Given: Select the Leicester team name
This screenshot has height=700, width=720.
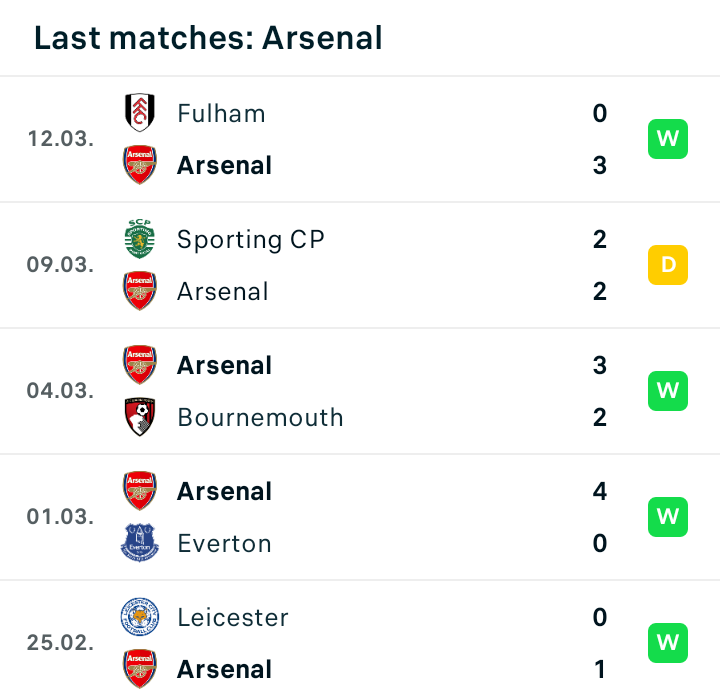Looking at the screenshot, I should pos(233,617).
